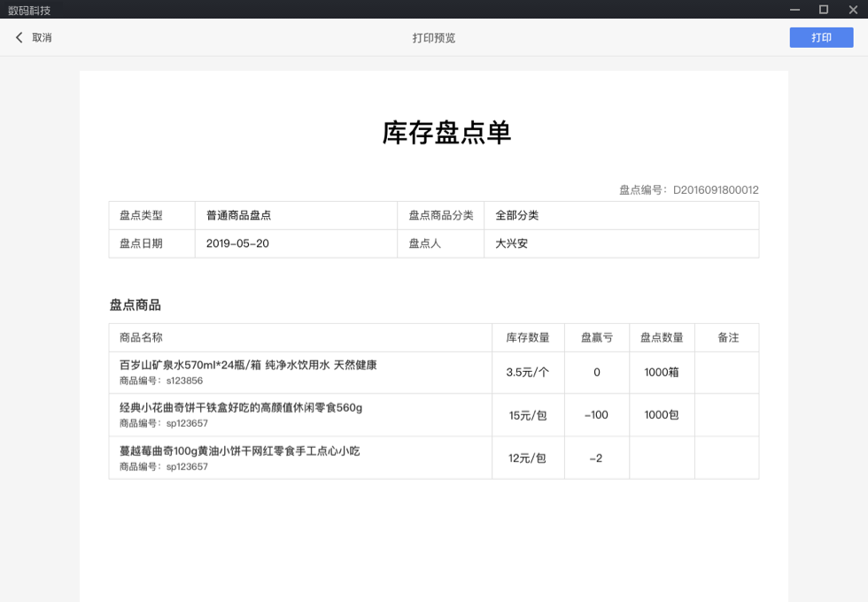Minimize the 数码科技 window
This screenshot has height=602, width=868.
click(794, 10)
